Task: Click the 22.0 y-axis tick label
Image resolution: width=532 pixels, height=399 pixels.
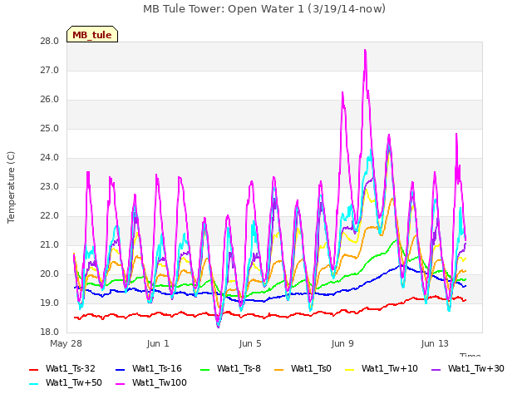Action: pyautogui.click(x=50, y=216)
